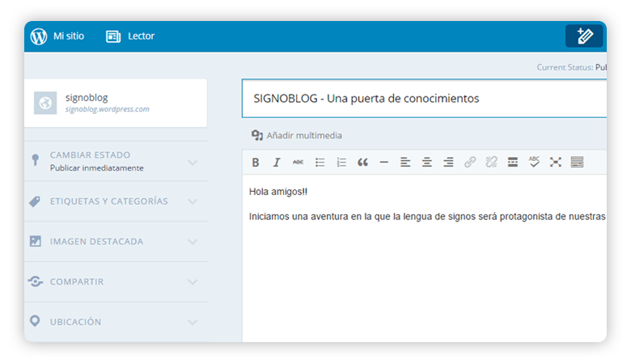
Task: Click the post title input field
Action: click(x=424, y=99)
